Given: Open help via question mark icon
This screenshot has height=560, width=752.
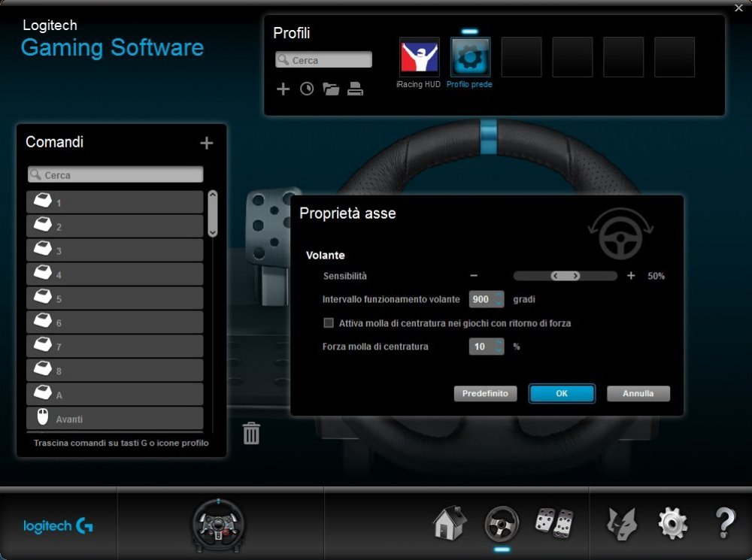Looking at the screenshot, I should [725, 523].
